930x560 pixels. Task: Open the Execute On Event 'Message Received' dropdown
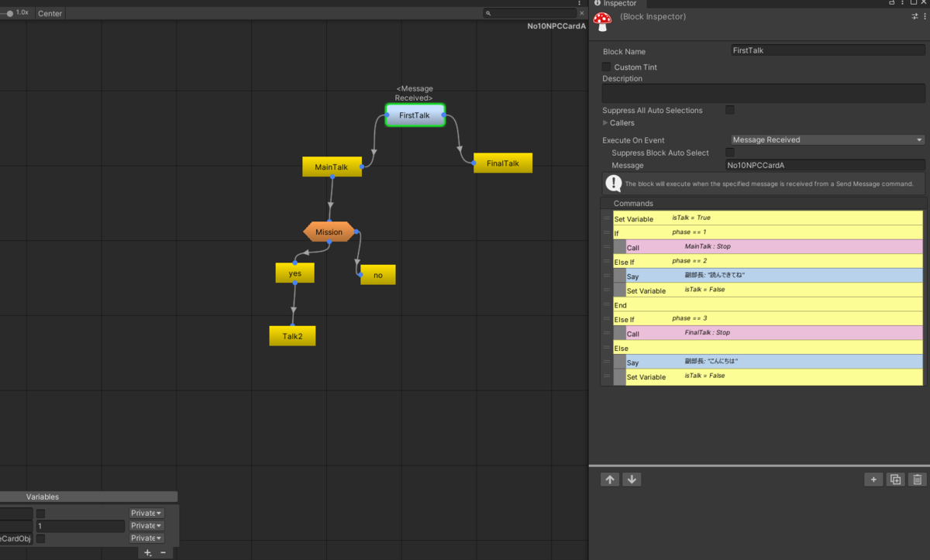828,140
